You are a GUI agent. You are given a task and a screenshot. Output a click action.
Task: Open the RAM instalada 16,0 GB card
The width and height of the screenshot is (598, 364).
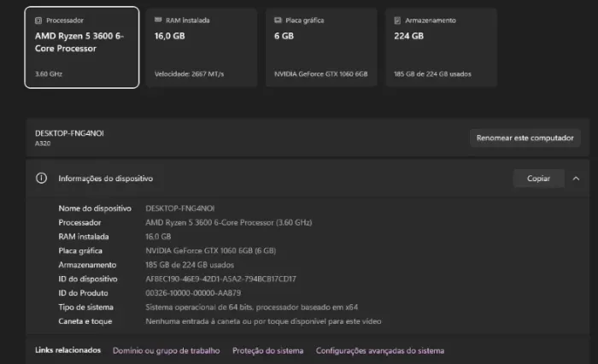point(202,47)
